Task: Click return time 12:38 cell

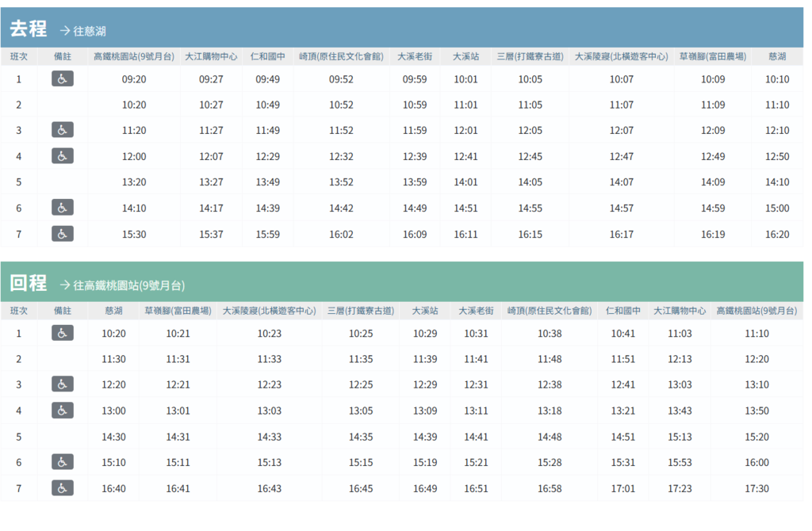Action: pyautogui.click(x=550, y=384)
